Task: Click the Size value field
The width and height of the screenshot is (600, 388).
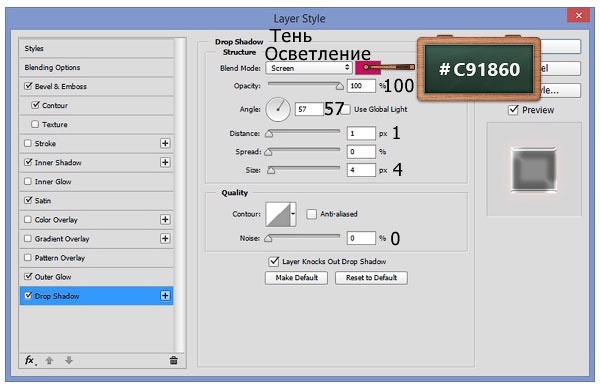Action: [x=361, y=170]
